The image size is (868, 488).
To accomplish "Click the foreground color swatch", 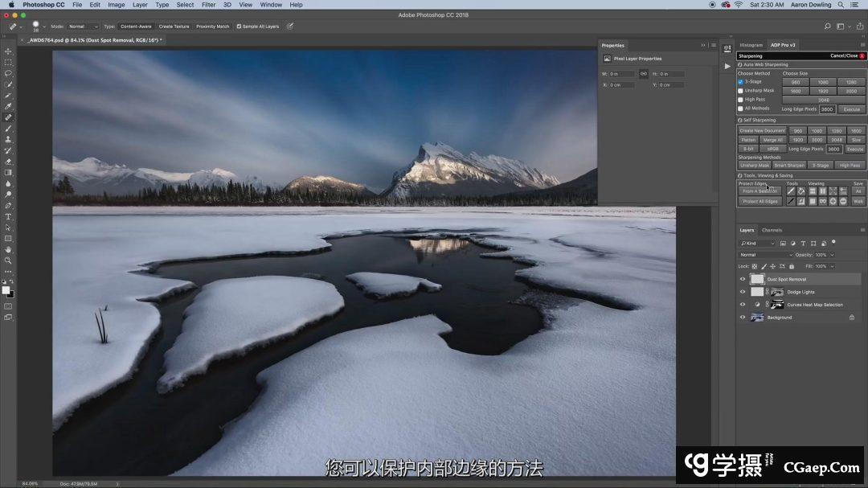I will tap(6, 290).
